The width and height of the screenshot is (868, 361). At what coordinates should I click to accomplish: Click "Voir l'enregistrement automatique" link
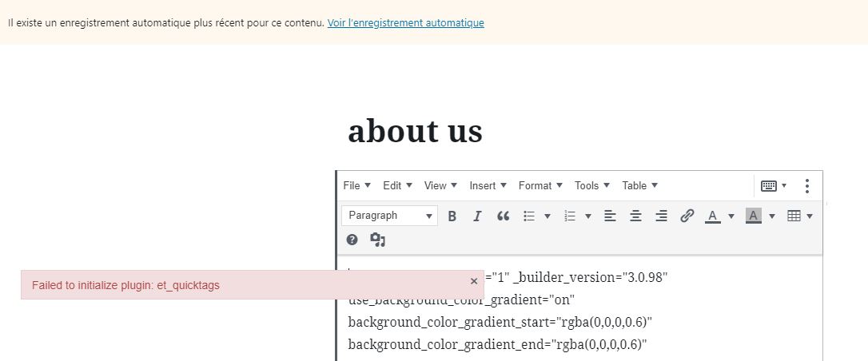[x=405, y=23]
